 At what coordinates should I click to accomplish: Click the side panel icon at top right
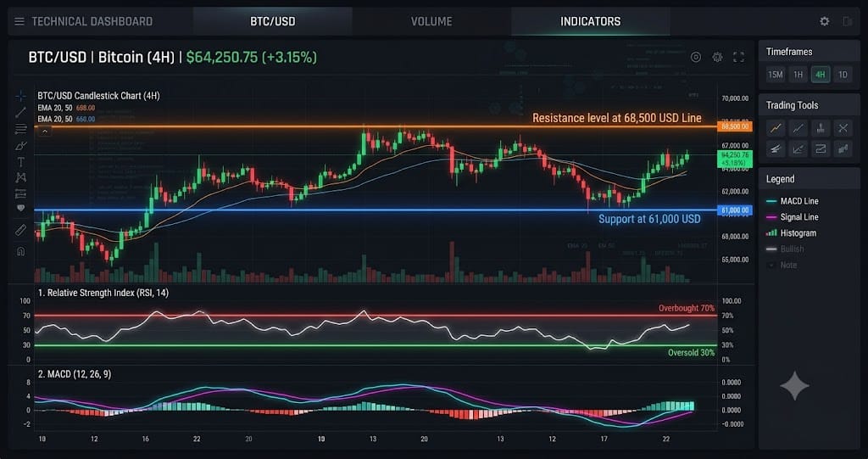(x=848, y=21)
